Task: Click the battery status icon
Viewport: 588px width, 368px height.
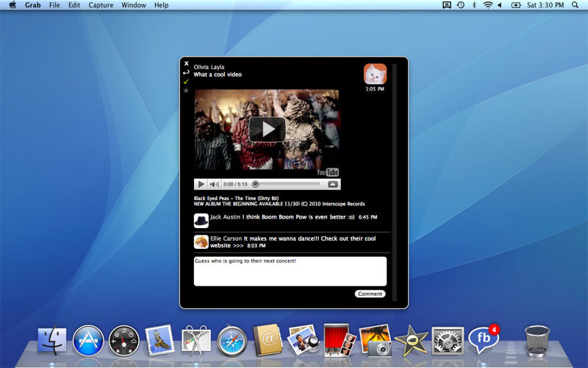Action: (517, 5)
